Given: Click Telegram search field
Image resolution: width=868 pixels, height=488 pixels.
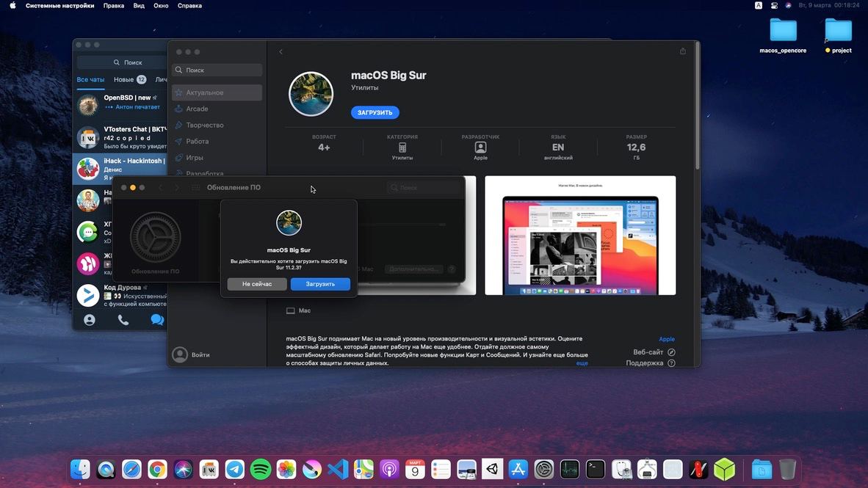Looking at the screenshot, I should click(x=122, y=62).
